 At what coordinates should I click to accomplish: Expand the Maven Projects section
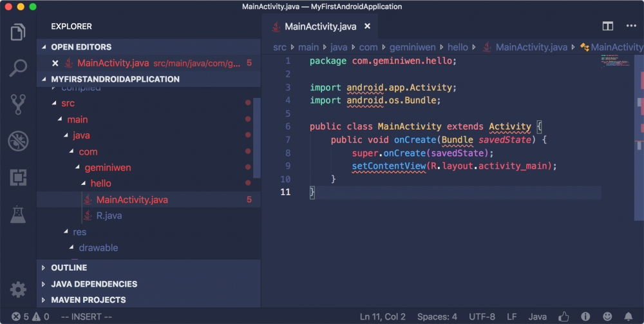[44, 300]
